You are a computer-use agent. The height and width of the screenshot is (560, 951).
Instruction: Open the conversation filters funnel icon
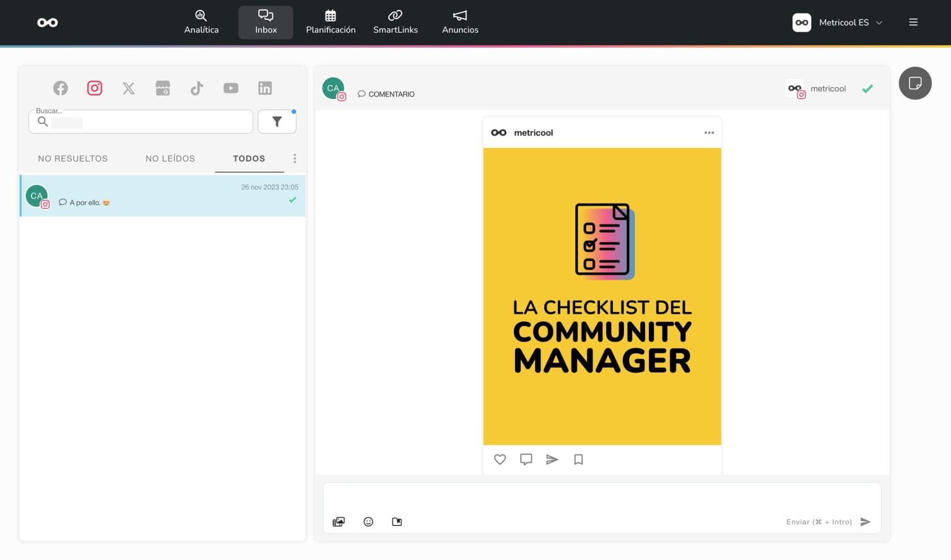tap(277, 121)
